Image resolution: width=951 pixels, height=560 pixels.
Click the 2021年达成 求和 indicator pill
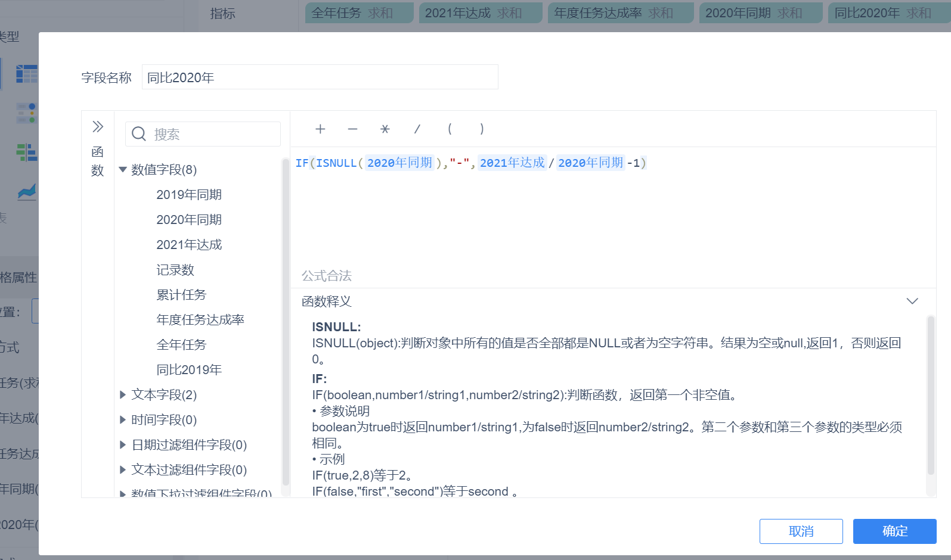coord(481,13)
